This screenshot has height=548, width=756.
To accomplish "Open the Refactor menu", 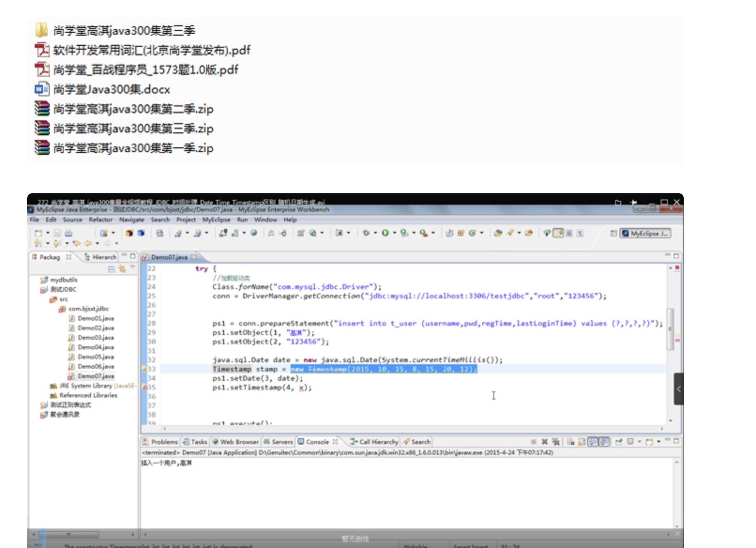I will pos(100,220).
